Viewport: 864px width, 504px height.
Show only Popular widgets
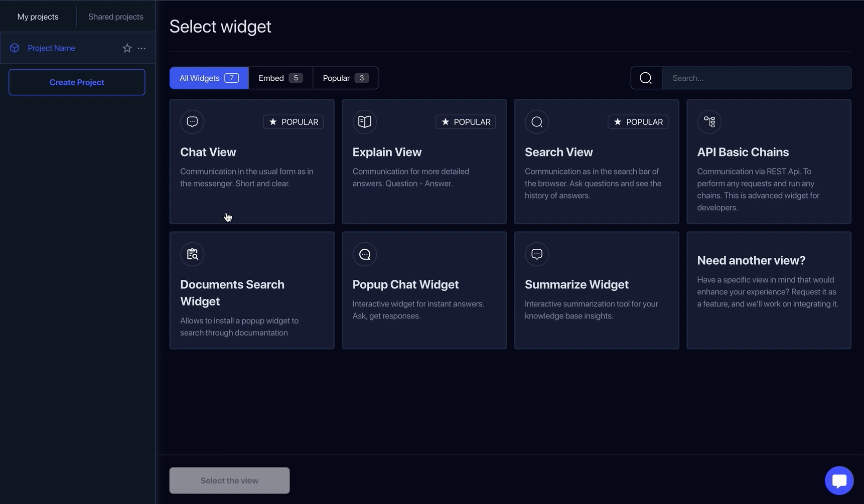click(x=345, y=78)
